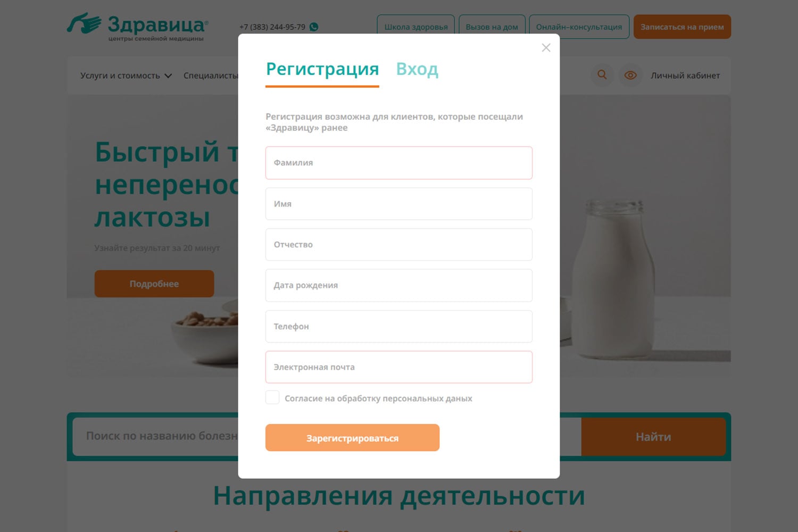Open Личный кабинет link

pos(685,76)
